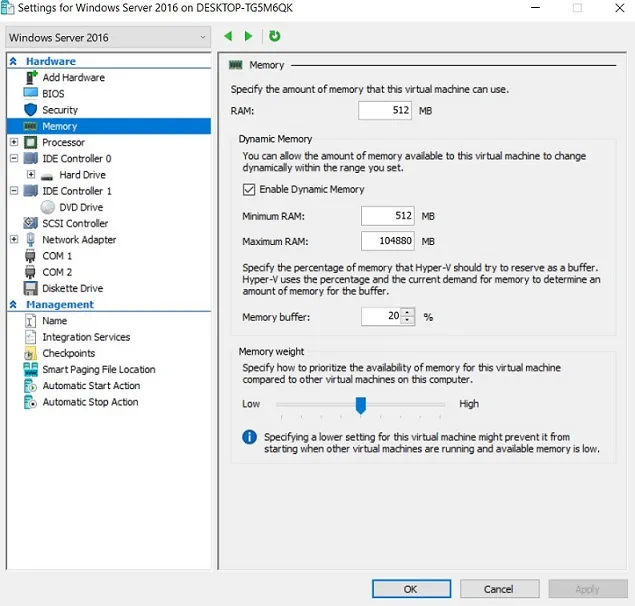Click the Memory weight slider handle
635x606 pixels.
[x=361, y=404]
